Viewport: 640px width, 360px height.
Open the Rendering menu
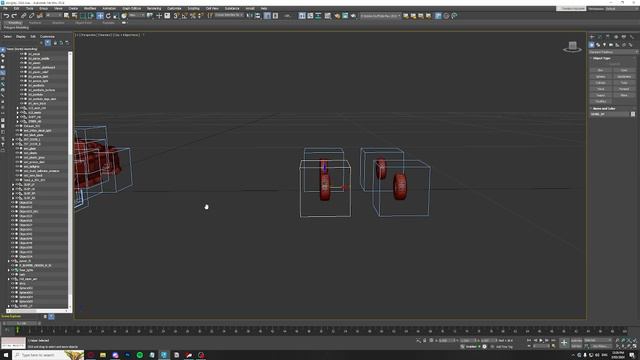point(154,9)
